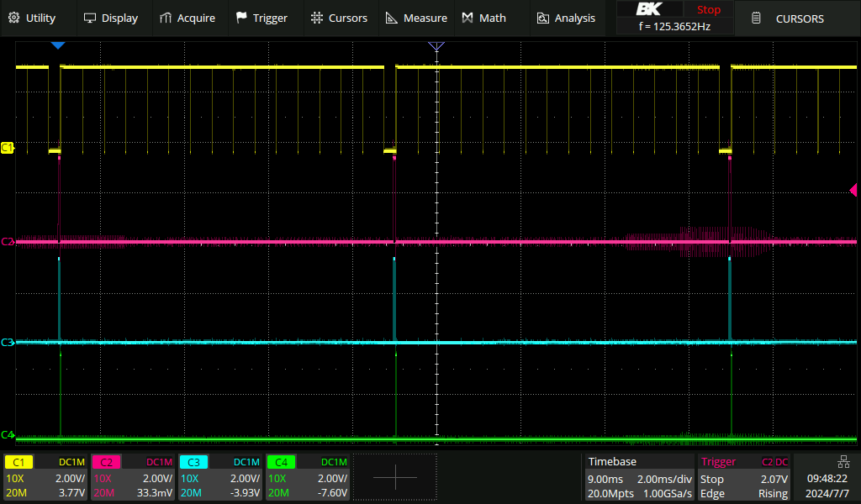Click the Utility gear icon

point(14,18)
